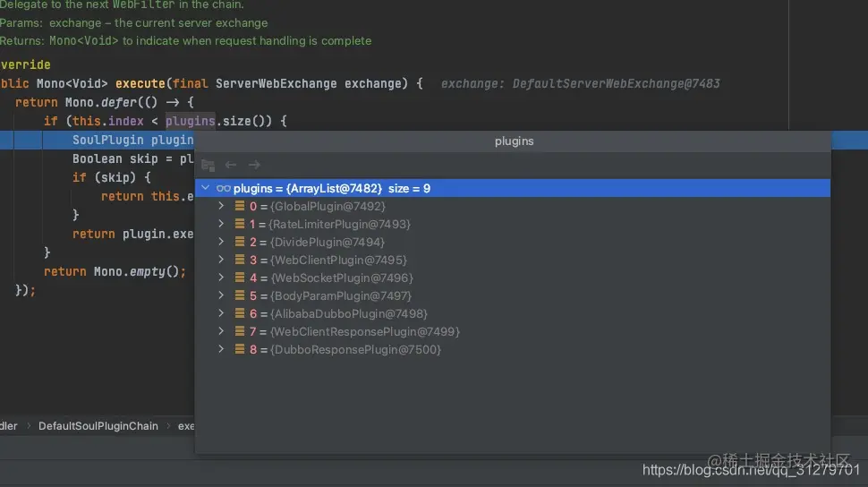This screenshot has width=868, height=487.
Task: Click the watch glasses icon on plugins row
Action: tap(223, 188)
